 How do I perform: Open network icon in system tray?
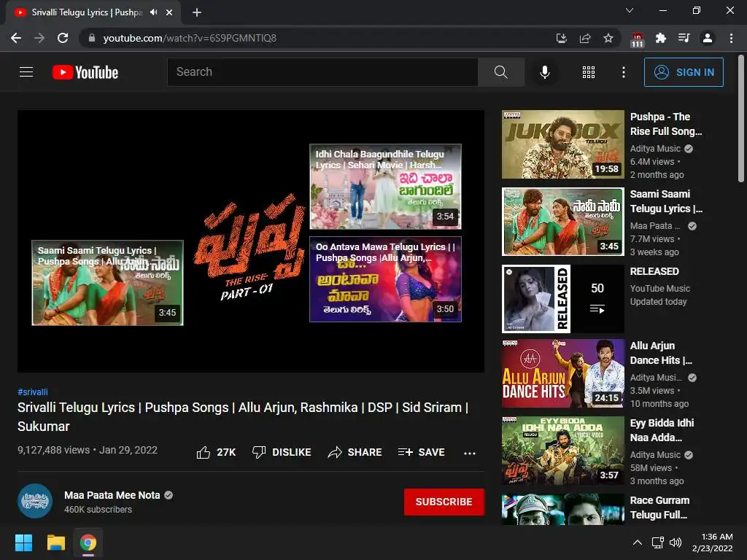658,542
